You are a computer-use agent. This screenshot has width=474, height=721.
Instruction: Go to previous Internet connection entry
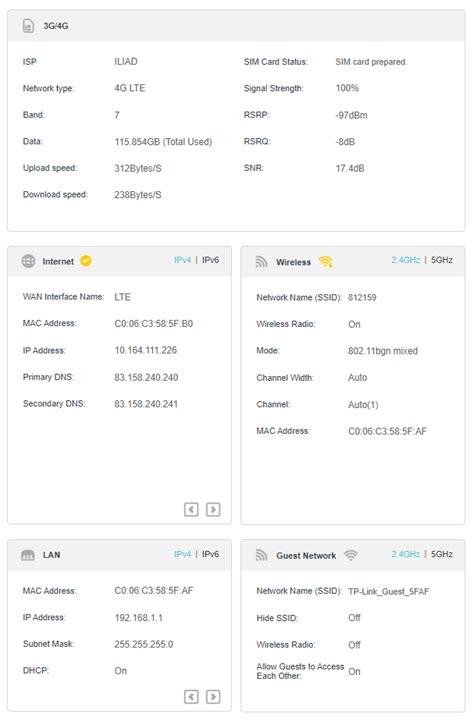point(191,509)
